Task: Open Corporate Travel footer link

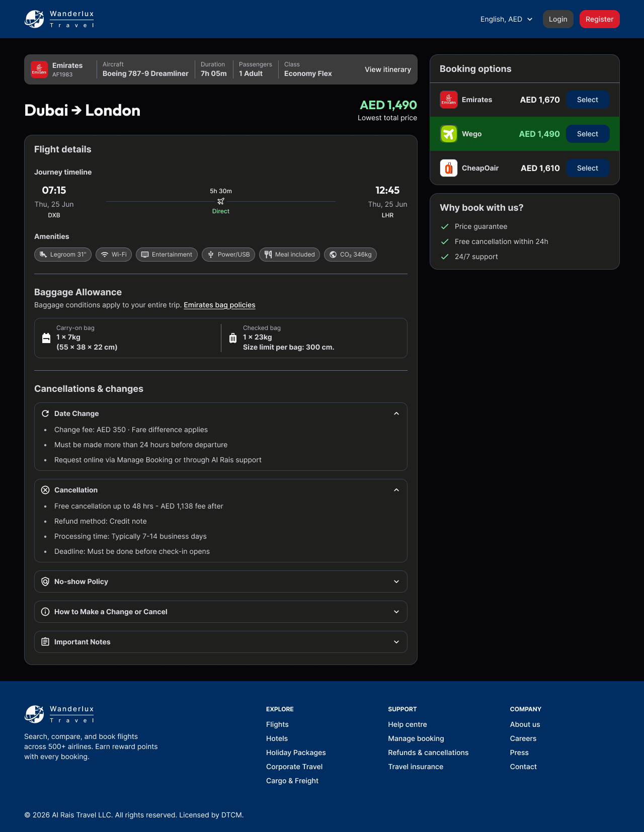Action: [x=294, y=767]
